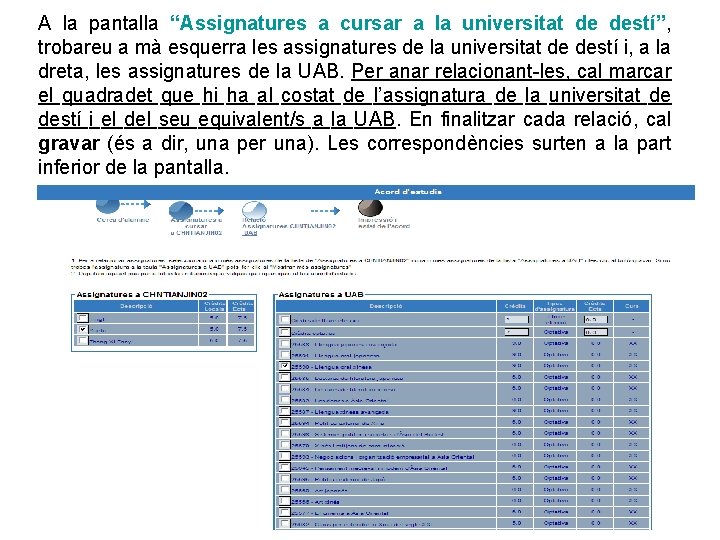The width and height of the screenshot is (720, 540).
Task: Tick the 'Zhong Xi' subject checkbox
Action: tap(82, 341)
